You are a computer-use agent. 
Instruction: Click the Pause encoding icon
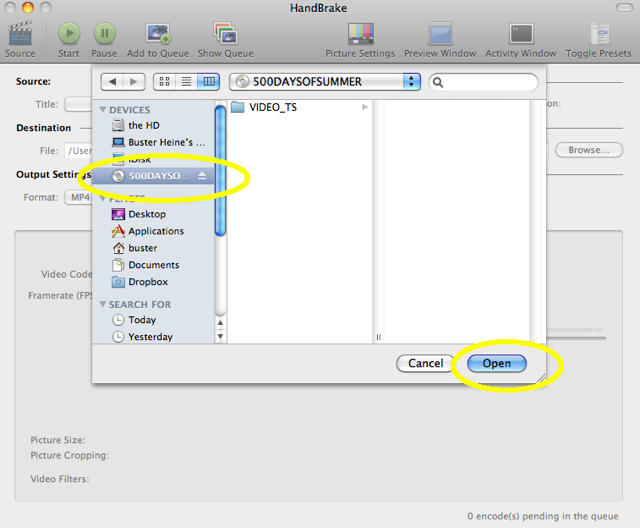(104, 36)
